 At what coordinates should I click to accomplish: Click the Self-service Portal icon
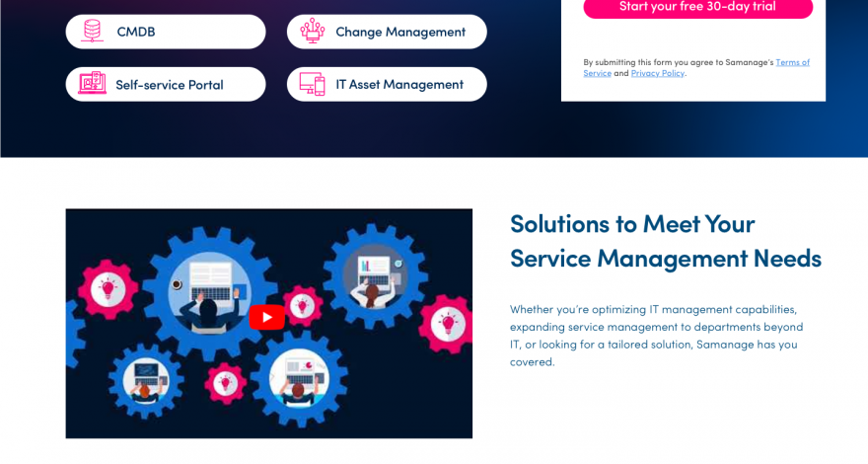coord(92,84)
